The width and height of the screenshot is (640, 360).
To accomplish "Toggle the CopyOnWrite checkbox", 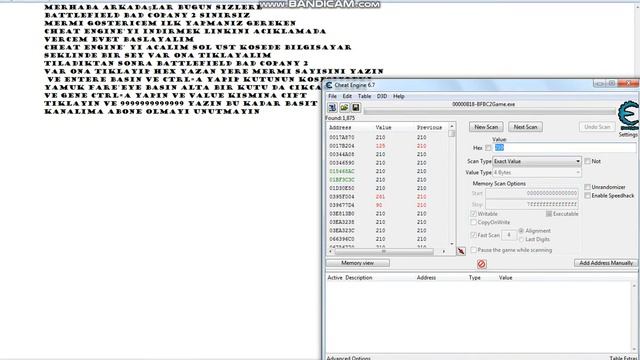I will pyautogui.click(x=473, y=222).
